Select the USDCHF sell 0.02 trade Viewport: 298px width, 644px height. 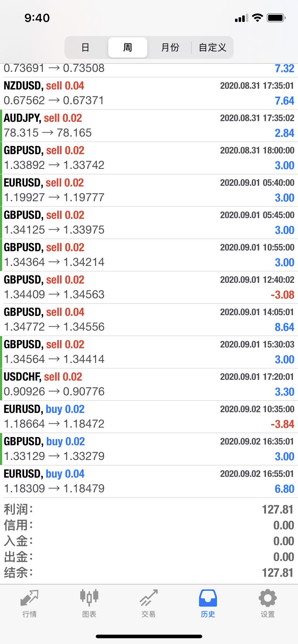point(149,384)
